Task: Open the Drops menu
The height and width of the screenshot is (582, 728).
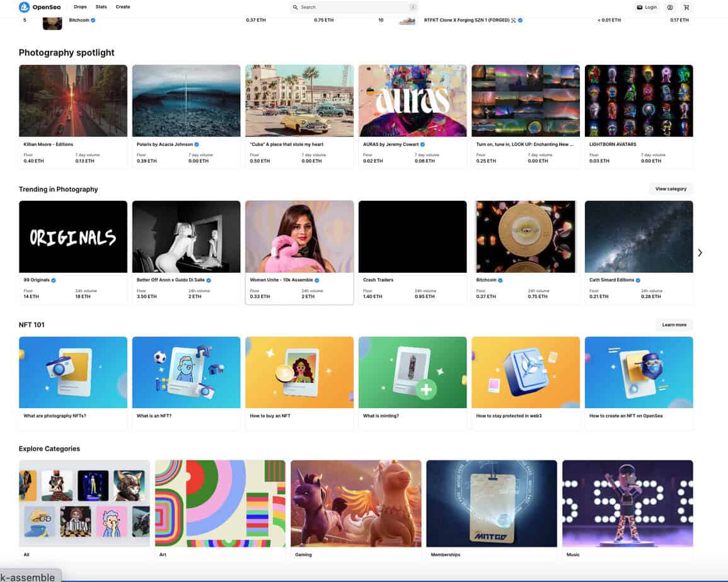Action: click(80, 7)
